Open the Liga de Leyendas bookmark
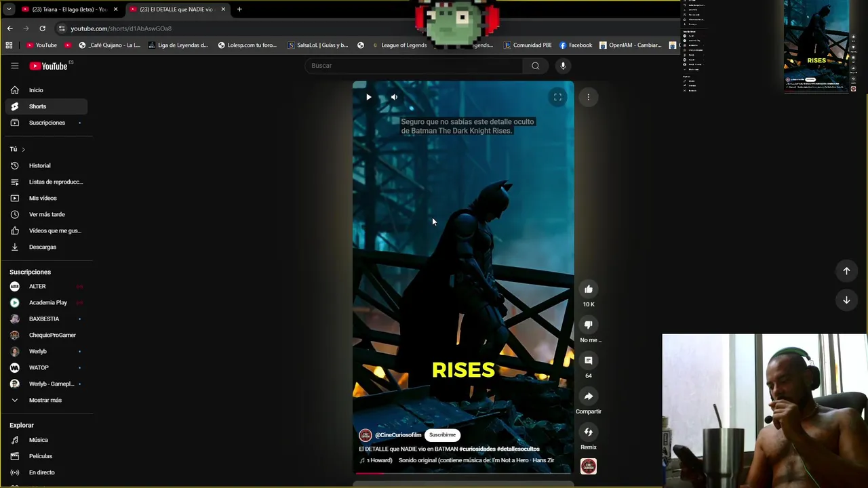This screenshot has height=488, width=868. pos(178,45)
